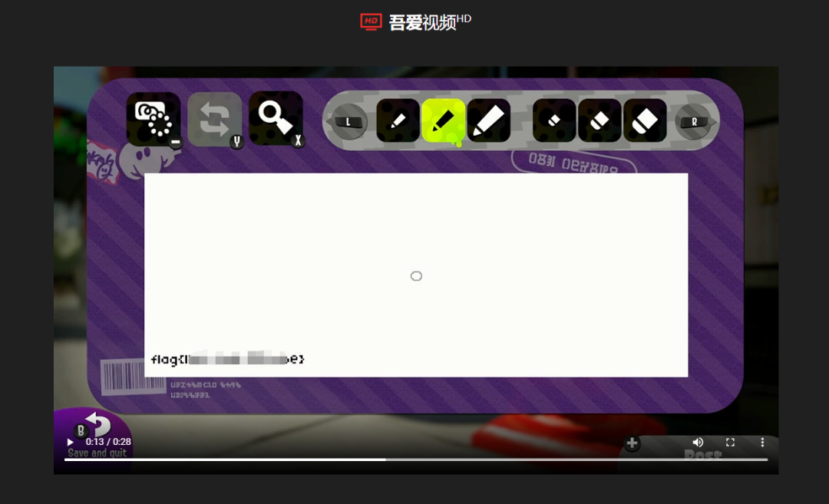The image size is (829, 504).
Task: Click the flag text on canvas
Action: (x=228, y=359)
